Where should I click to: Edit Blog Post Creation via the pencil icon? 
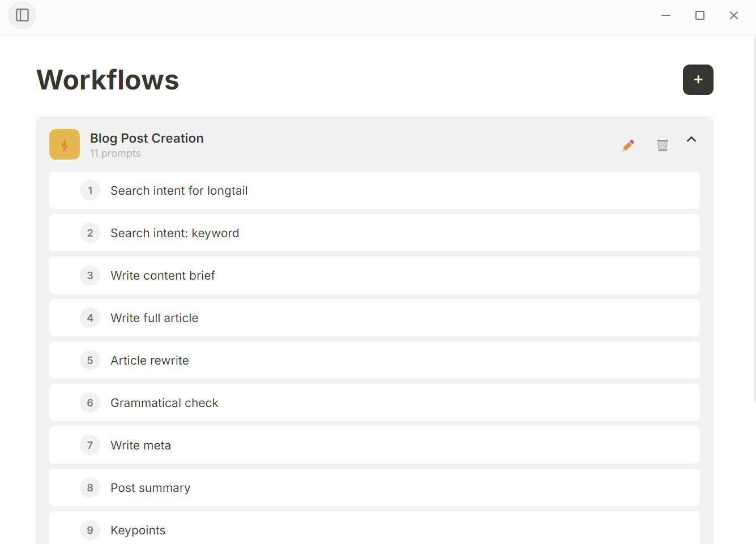tap(627, 145)
